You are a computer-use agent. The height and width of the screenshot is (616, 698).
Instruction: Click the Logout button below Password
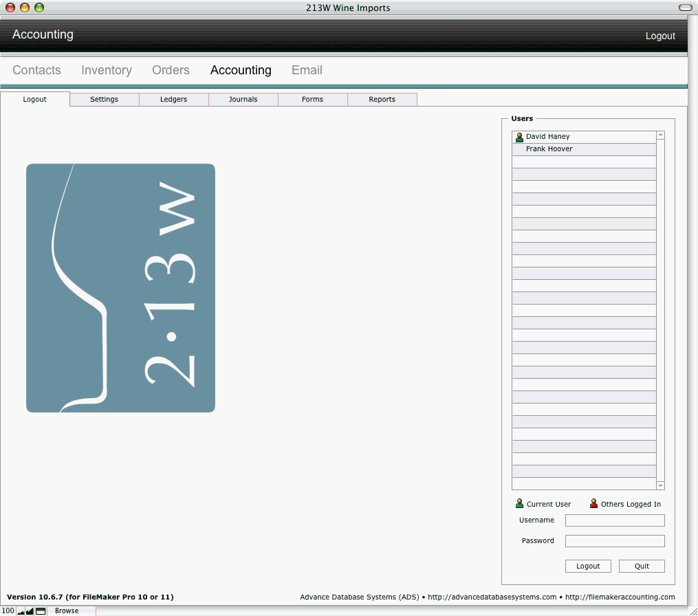(x=588, y=566)
